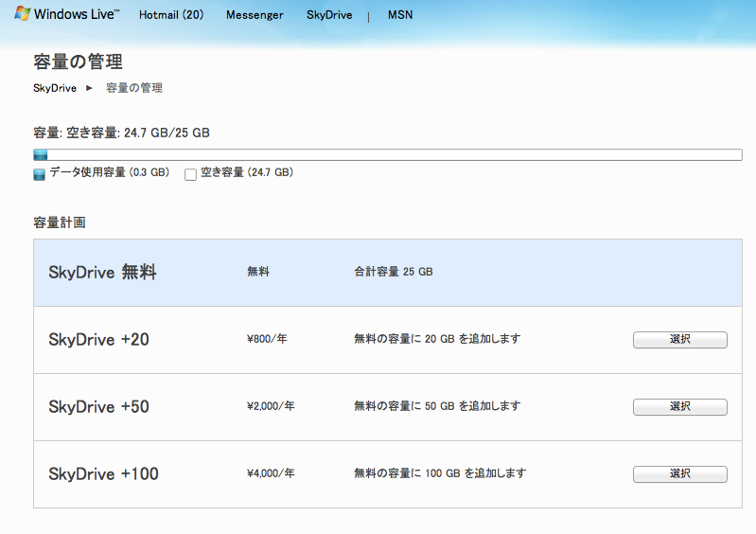Click the 合計容量 25 GB text
Image resolution: width=756 pixels, height=534 pixels.
(x=394, y=272)
